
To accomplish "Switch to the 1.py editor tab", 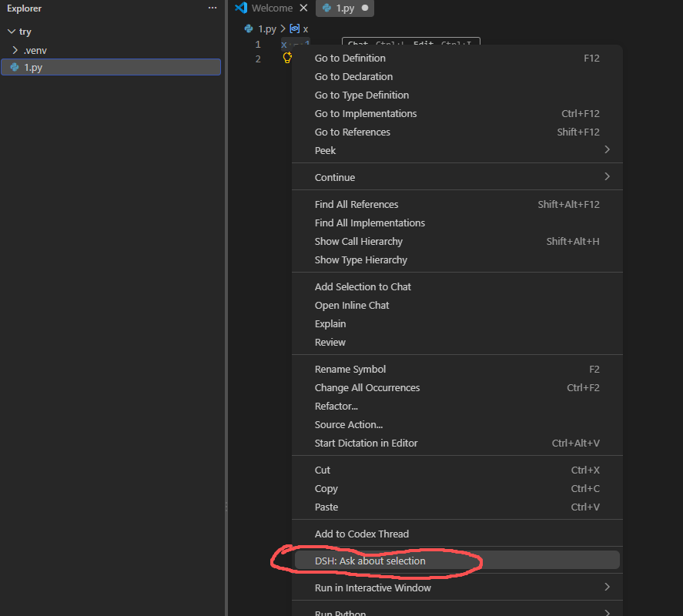I will (x=344, y=8).
